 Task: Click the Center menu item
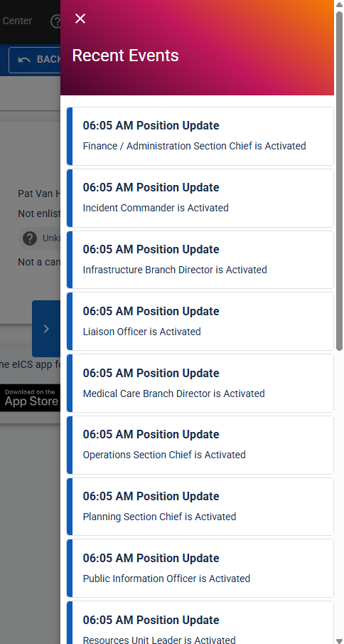pyautogui.click(x=17, y=21)
